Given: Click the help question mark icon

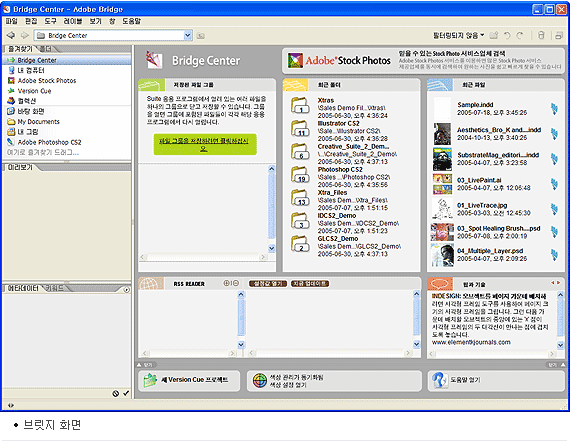Looking at the screenshot, I should (x=439, y=380).
